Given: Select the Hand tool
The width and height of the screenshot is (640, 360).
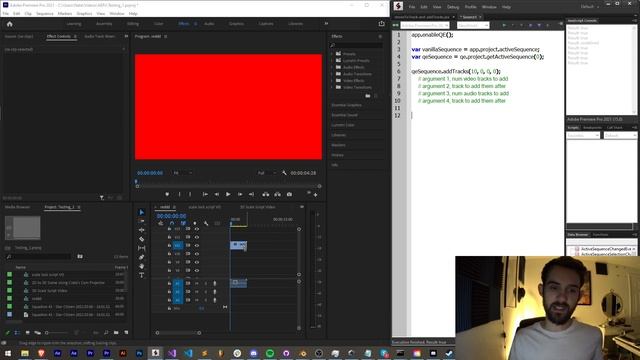Looking at the screenshot, I should pos(142,266).
